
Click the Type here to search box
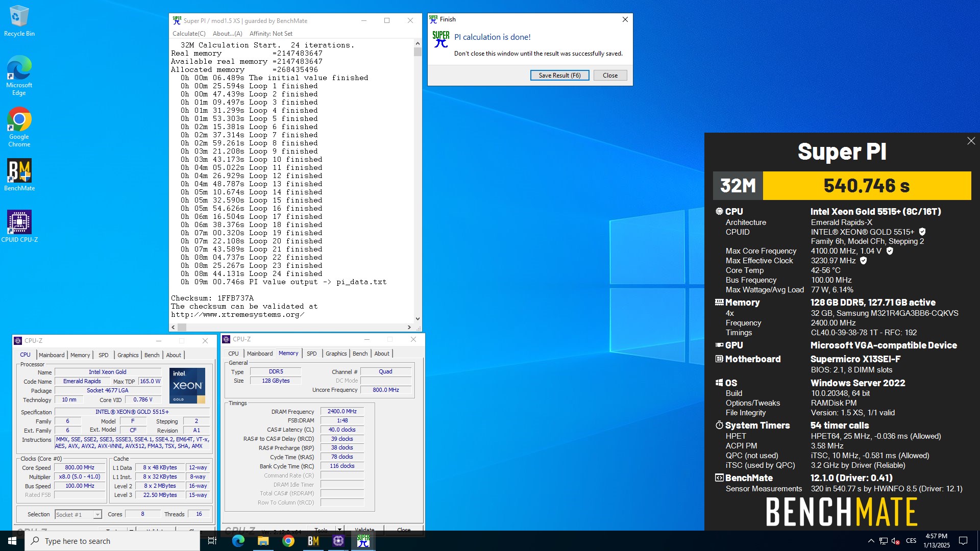pos(112,541)
